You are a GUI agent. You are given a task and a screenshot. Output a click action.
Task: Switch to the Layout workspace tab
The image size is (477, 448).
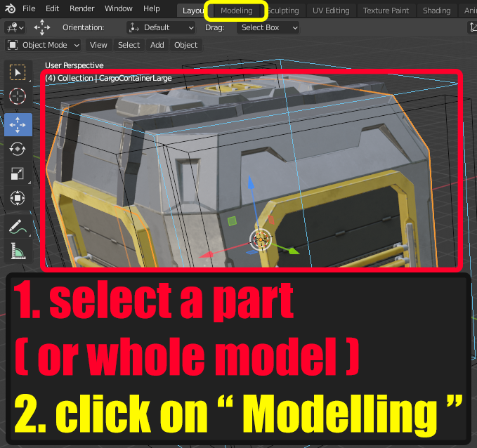coord(192,11)
